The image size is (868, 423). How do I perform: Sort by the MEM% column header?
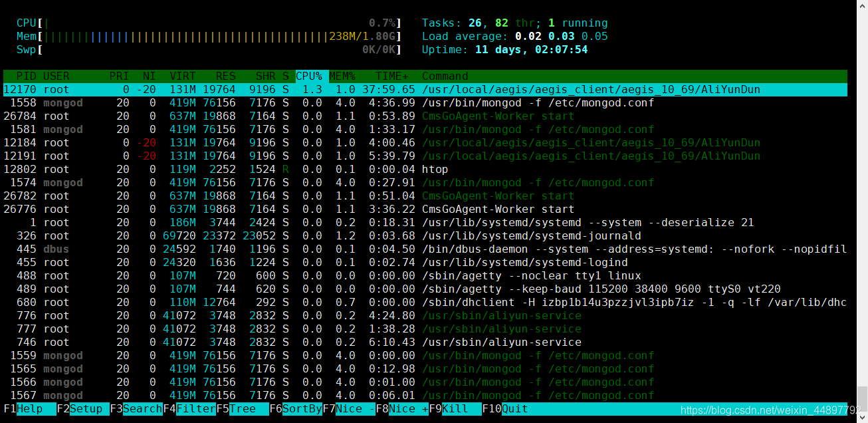[x=342, y=76]
